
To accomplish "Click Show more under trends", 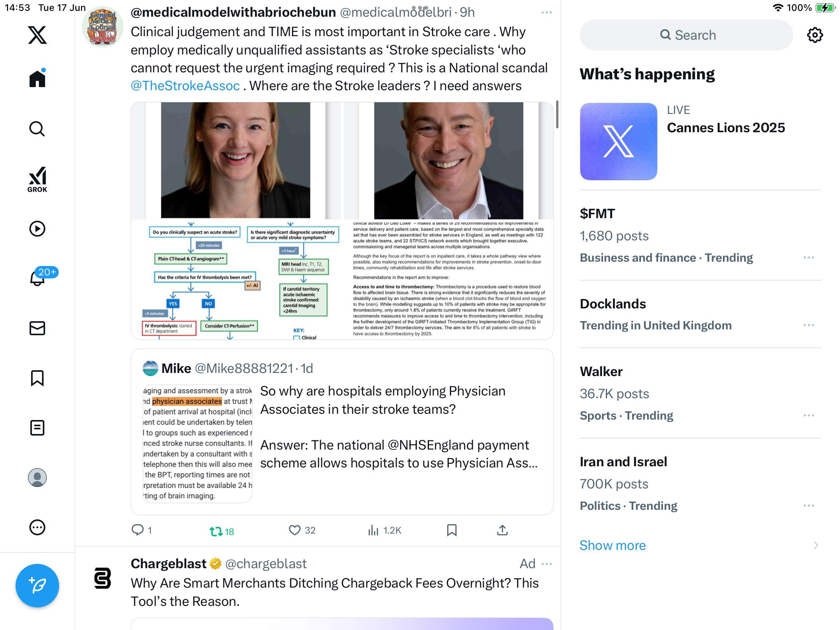I will coord(612,545).
